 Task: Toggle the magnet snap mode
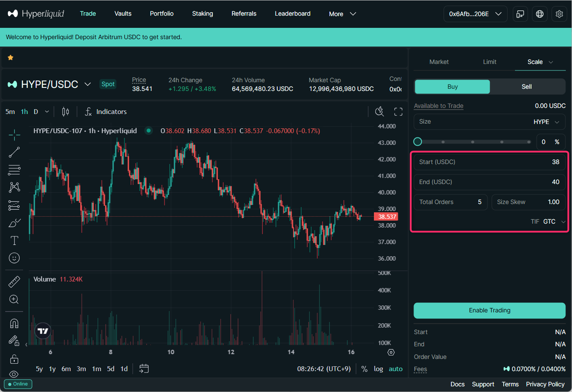pyautogui.click(x=14, y=323)
